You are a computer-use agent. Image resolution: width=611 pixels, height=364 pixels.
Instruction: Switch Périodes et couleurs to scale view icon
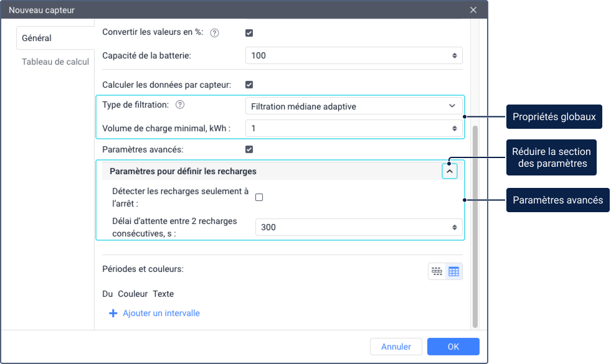click(x=437, y=271)
